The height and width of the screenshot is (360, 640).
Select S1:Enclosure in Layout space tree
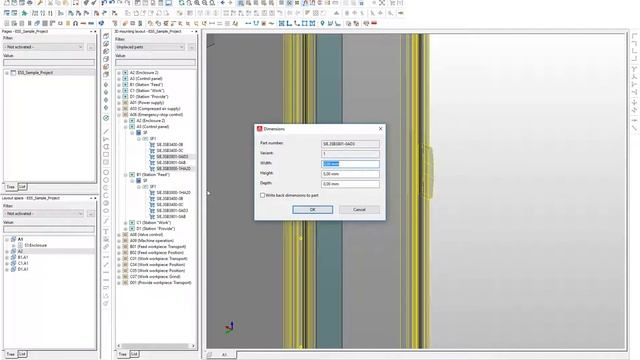(36, 245)
